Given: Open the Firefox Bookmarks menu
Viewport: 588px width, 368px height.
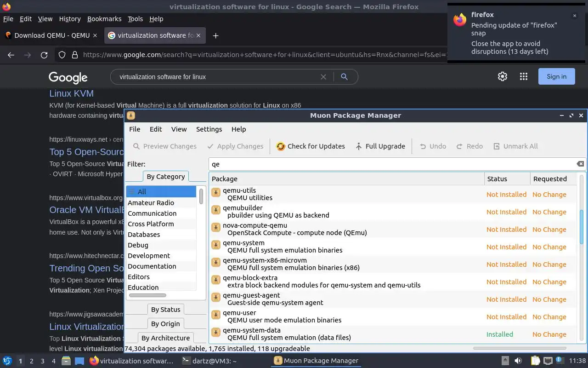Looking at the screenshot, I should tap(104, 19).
